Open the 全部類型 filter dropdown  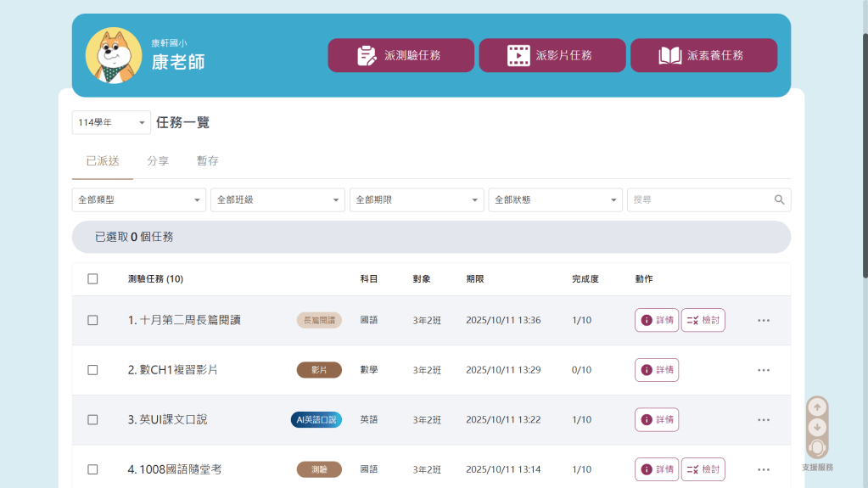click(x=139, y=200)
